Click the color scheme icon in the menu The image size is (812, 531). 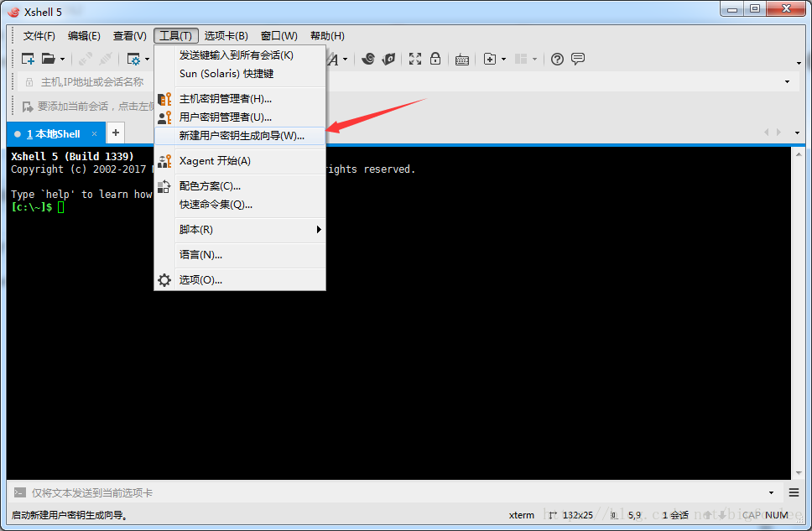coord(164,186)
